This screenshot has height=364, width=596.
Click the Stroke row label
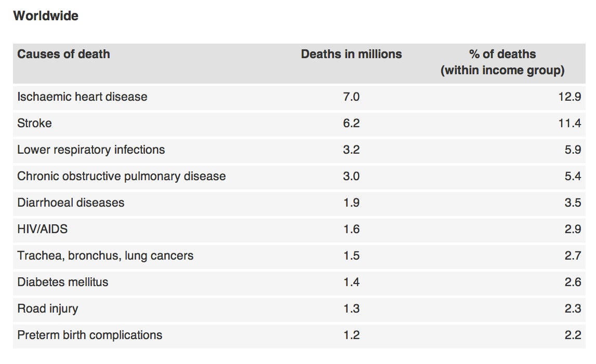click(35, 123)
